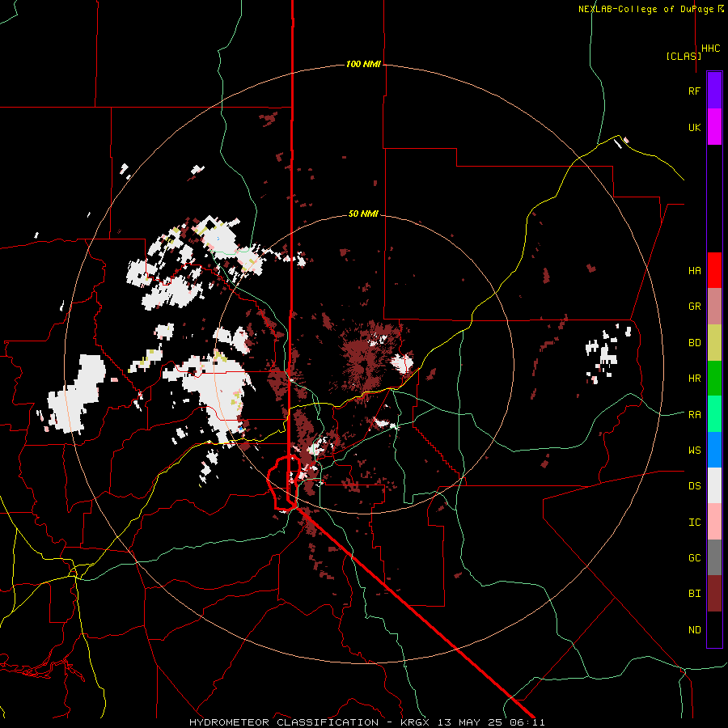Click the RF legend label
Viewport: 728px width, 728px height.
(x=694, y=91)
